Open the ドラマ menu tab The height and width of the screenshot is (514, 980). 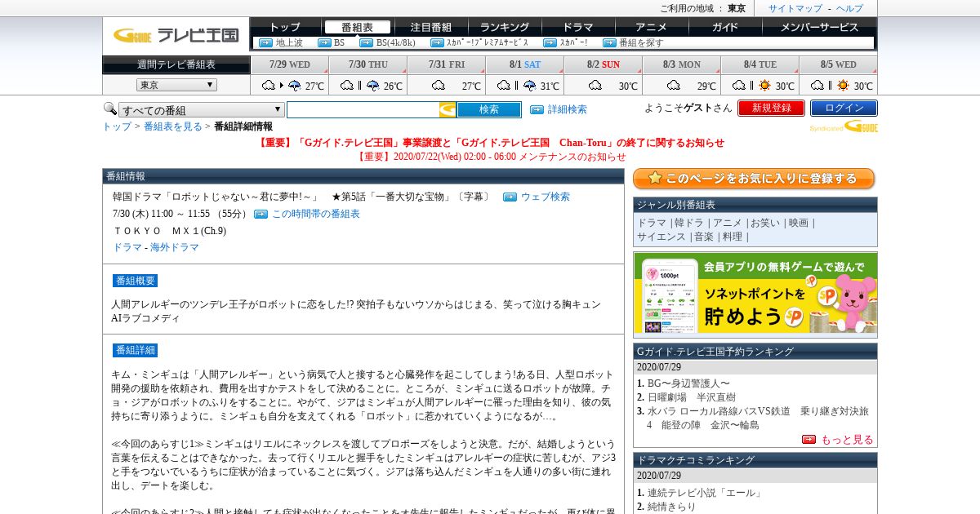tap(578, 27)
